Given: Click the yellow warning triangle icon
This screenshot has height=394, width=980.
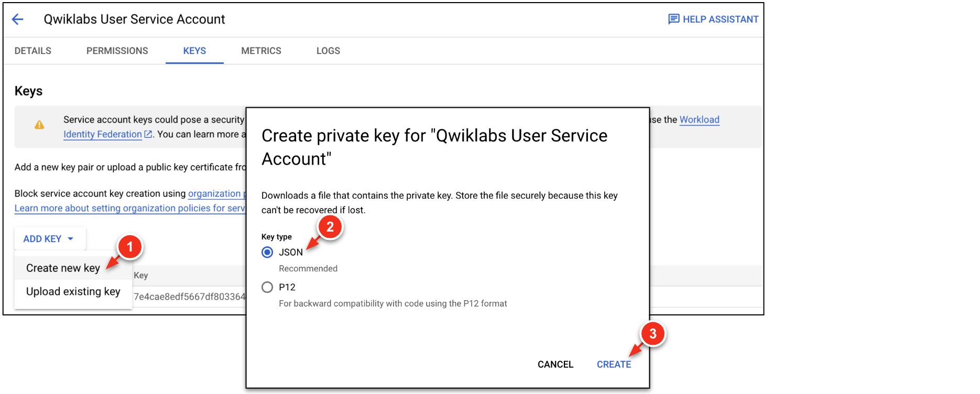Looking at the screenshot, I should pyautogui.click(x=39, y=125).
